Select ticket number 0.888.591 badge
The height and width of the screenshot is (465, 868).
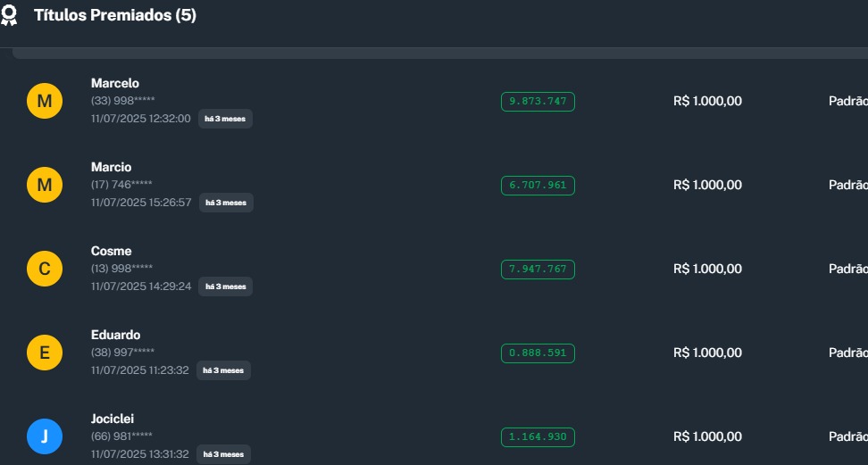[538, 353]
